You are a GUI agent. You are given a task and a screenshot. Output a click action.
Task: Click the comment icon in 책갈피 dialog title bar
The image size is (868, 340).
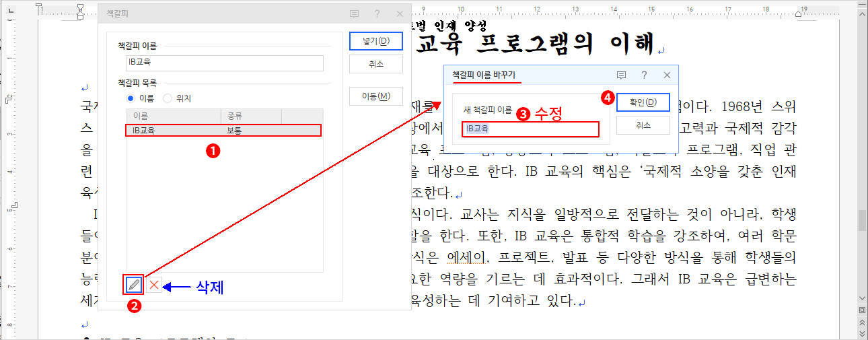click(355, 13)
